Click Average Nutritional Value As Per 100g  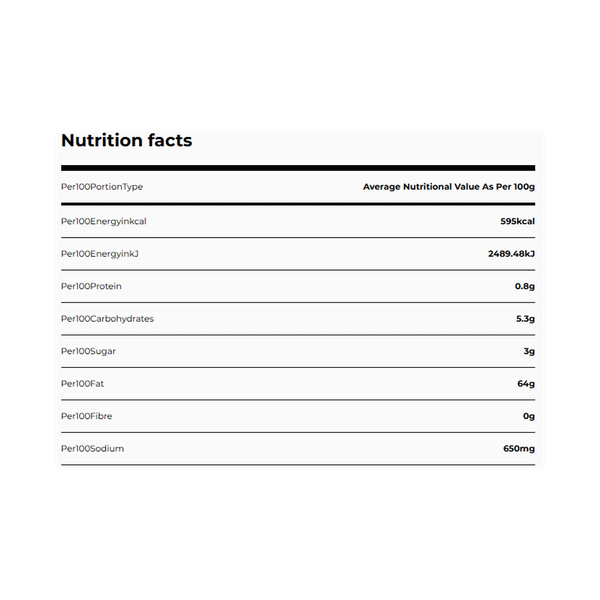pyautogui.click(x=448, y=187)
